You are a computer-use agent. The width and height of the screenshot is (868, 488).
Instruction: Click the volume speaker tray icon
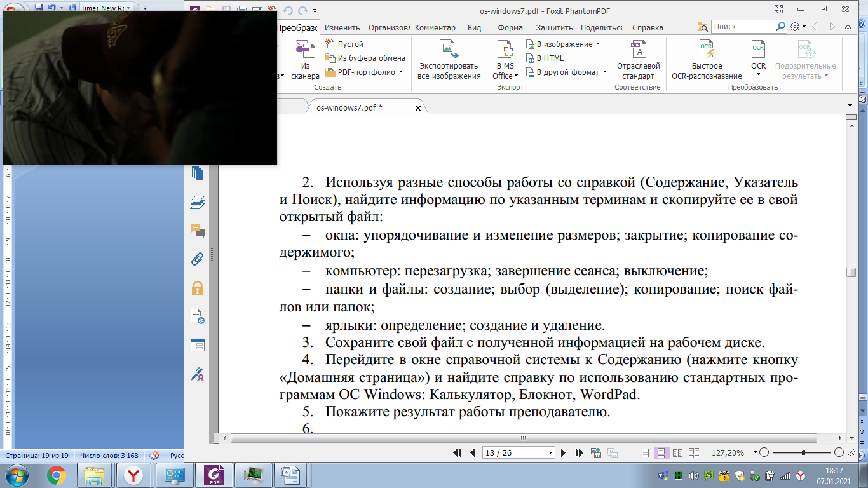point(693,475)
